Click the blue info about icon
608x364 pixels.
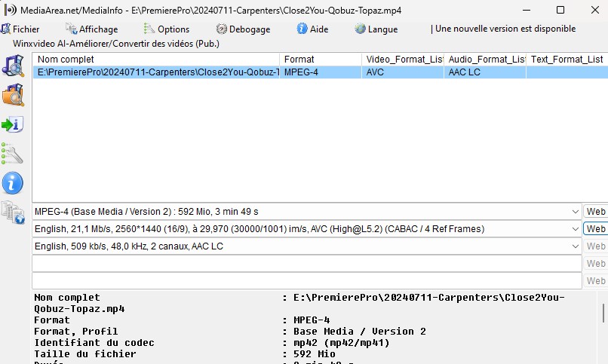click(x=13, y=183)
